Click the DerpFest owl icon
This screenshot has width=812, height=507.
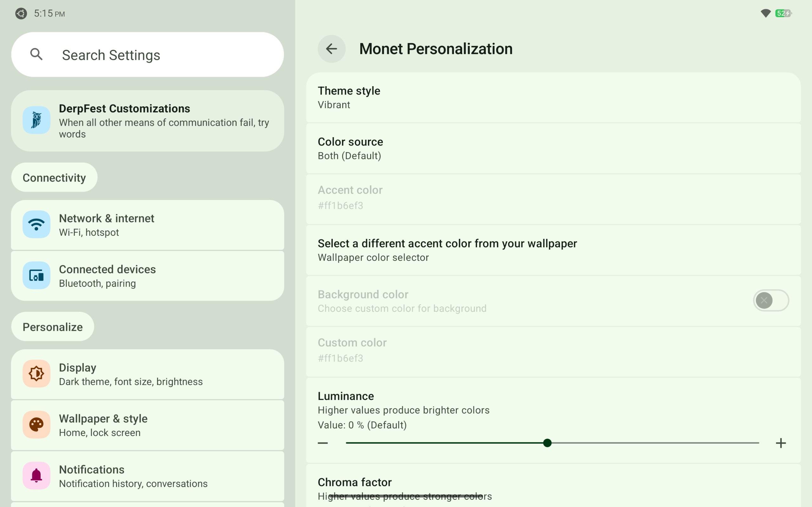[x=36, y=120]
